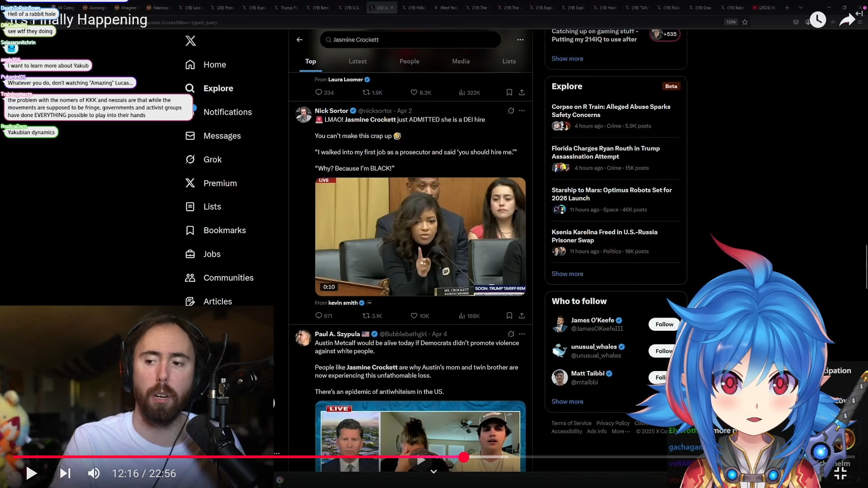The height and width of the screenshot is (488, 868).
Task: Click the back arrow beside search
Action: [299, 40]
